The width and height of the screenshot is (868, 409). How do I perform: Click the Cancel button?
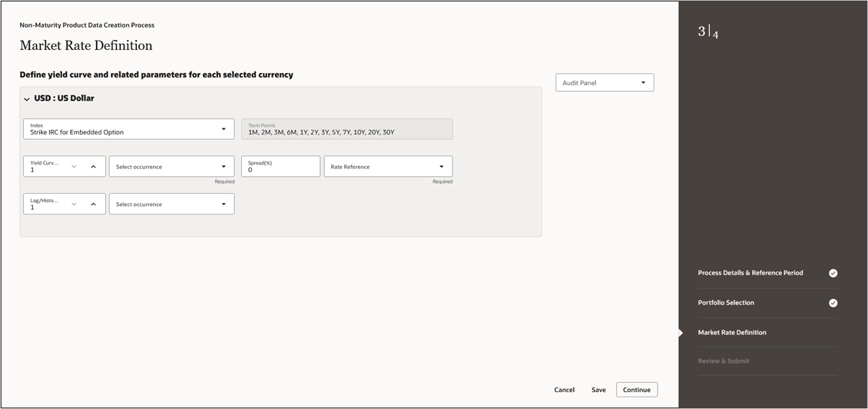[564, 390]
